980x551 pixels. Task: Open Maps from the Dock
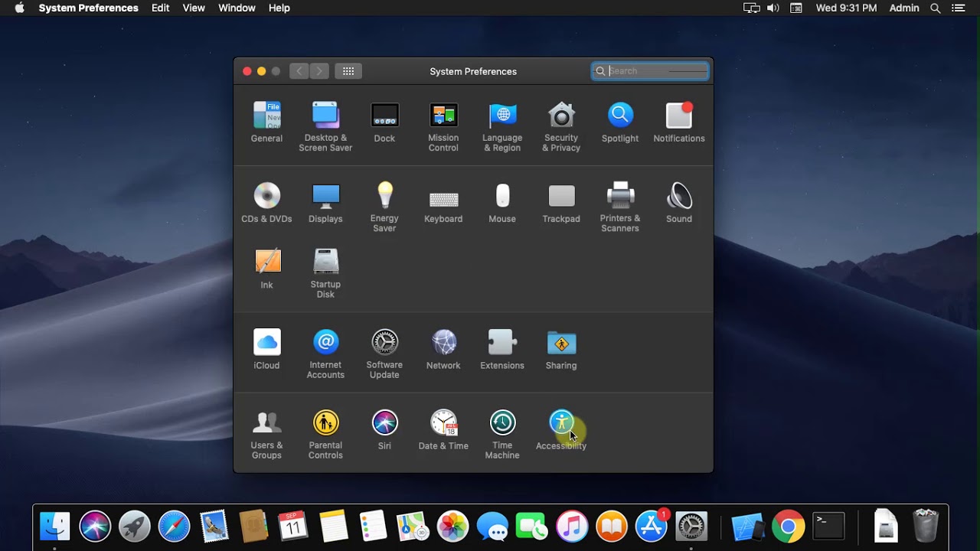click(413, 527)
